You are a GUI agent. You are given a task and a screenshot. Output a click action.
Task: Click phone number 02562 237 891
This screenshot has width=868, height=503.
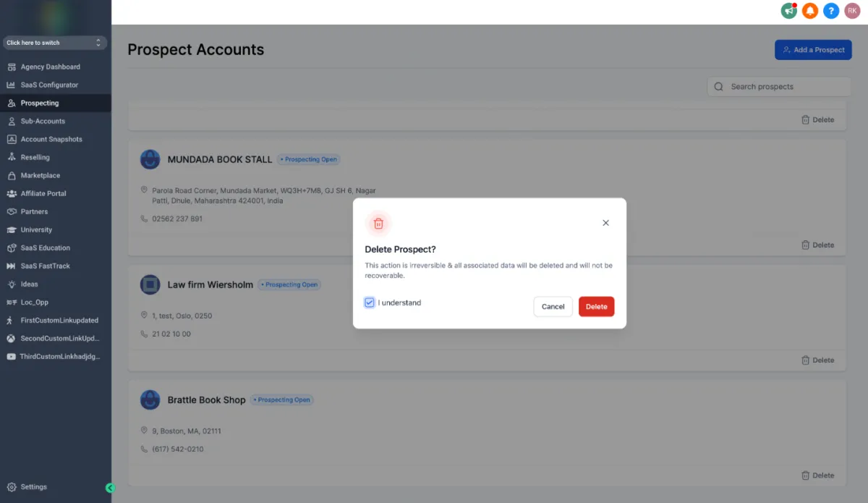pyautogui.click(x=177, y=219)
